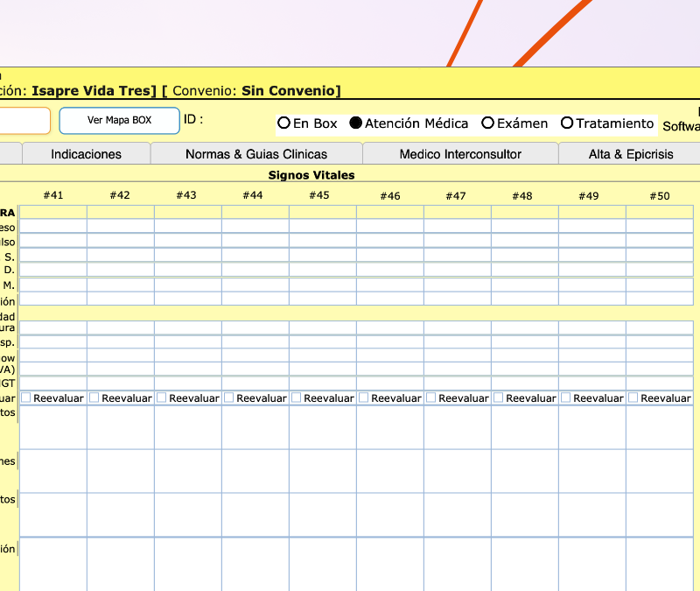The width and height of the screenshot is (700, 591).
Task: Click the Sin Convenio text
Action: 289,91
